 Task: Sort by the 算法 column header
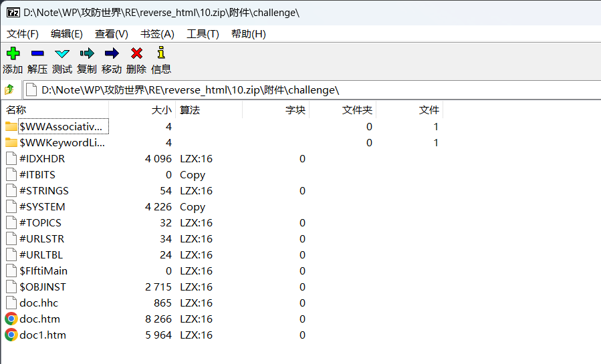coord(209,110)
